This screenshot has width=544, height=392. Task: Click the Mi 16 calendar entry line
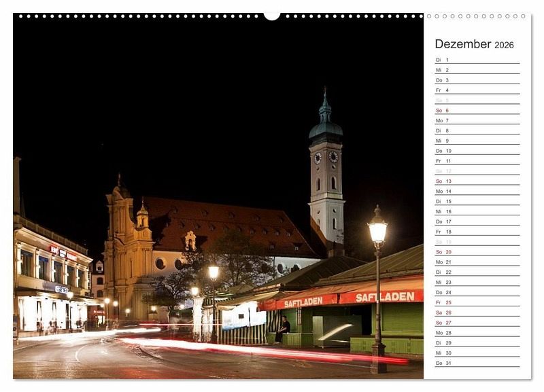click(x=477, y=211)
